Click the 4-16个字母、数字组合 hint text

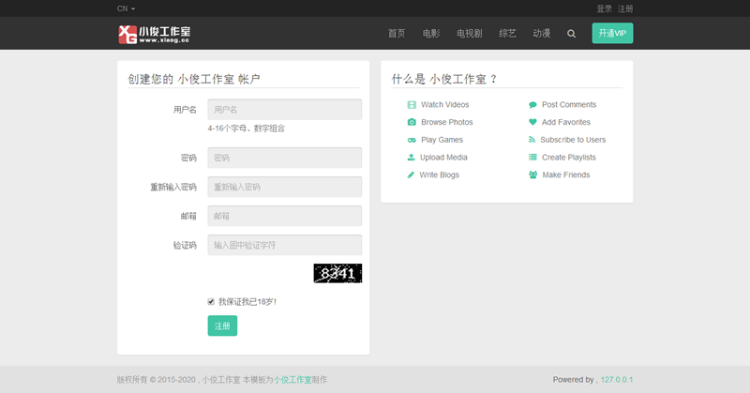pos(246,128)
